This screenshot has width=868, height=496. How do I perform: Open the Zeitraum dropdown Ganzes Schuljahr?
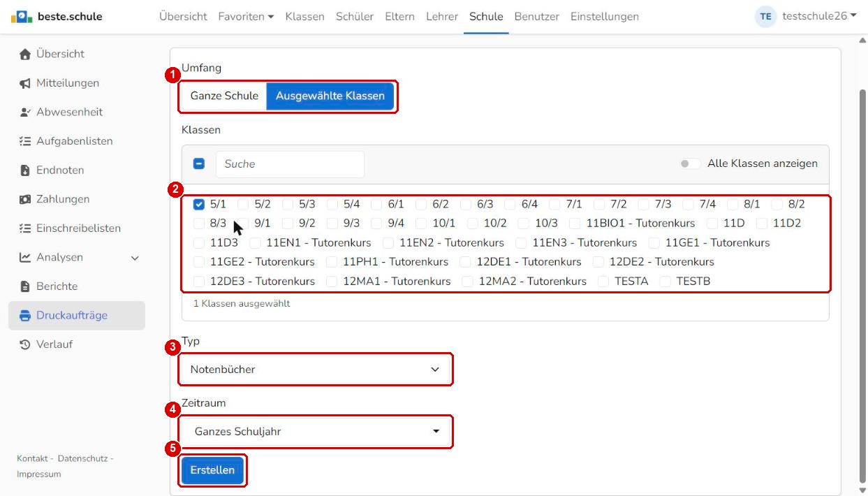point(316,432)
